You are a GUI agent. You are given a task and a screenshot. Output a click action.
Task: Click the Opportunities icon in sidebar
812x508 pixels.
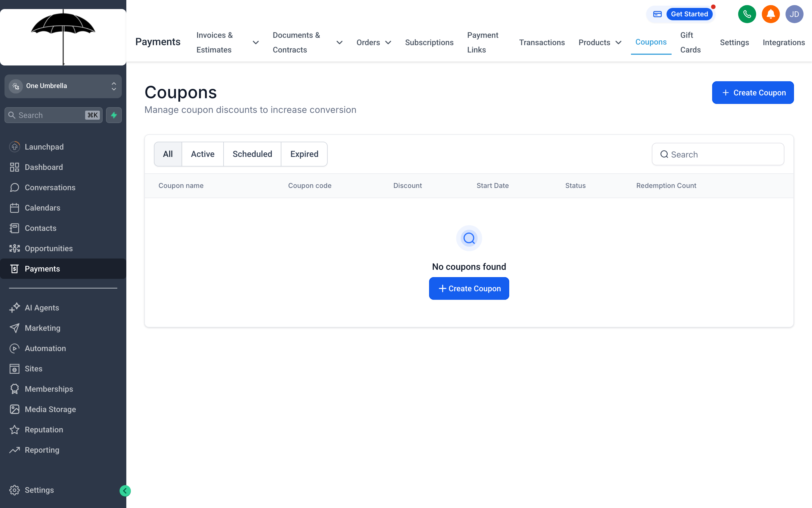(14, 248)
